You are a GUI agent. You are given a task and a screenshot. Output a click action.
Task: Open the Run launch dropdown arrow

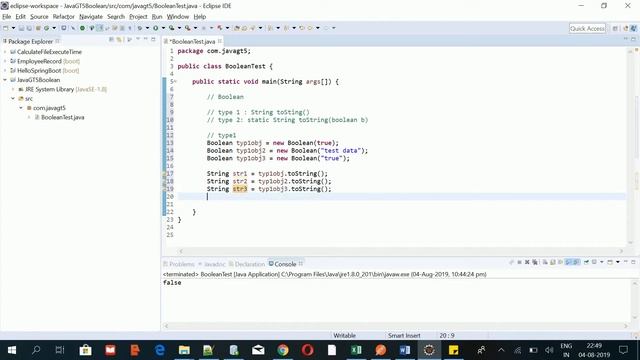point(164,28)
